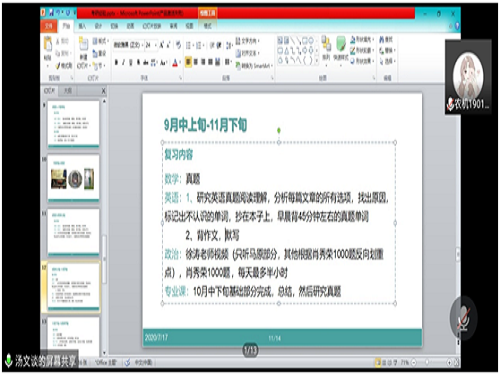This screenshot has height=375, width=500.
Task: Click the bulleted list icon
Action: (189, 45)
